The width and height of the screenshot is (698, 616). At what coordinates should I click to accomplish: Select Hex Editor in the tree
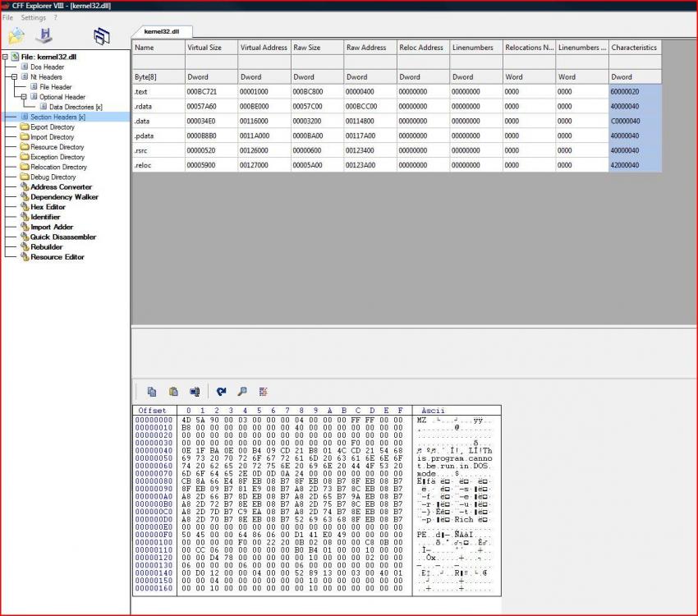click(x=48, y=207)
